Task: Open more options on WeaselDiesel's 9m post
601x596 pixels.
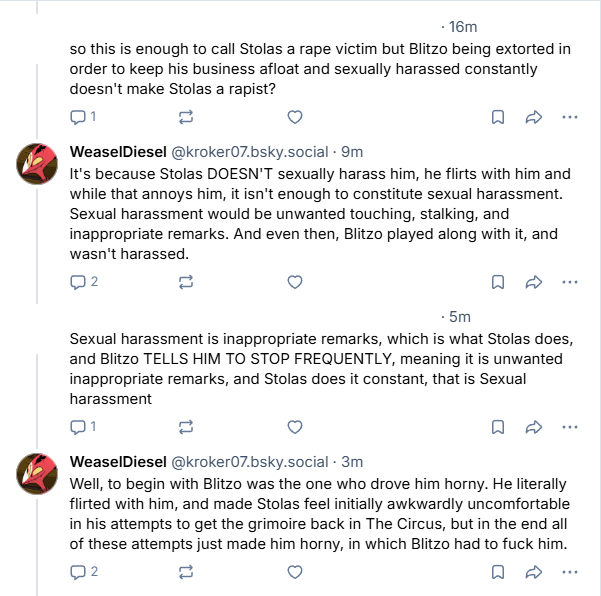Action: coord(570,282)
